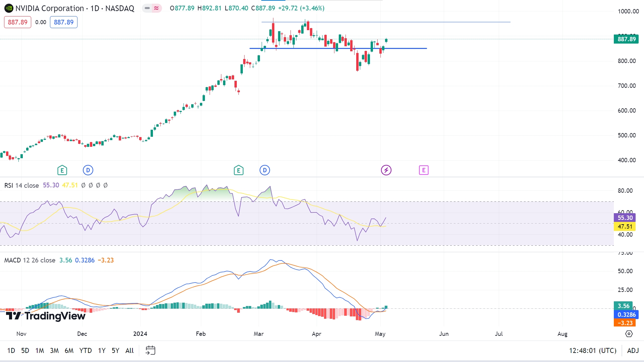644x362 pixels.
Task: Click the earnings marker near December
Action: (x=62, y=170)
